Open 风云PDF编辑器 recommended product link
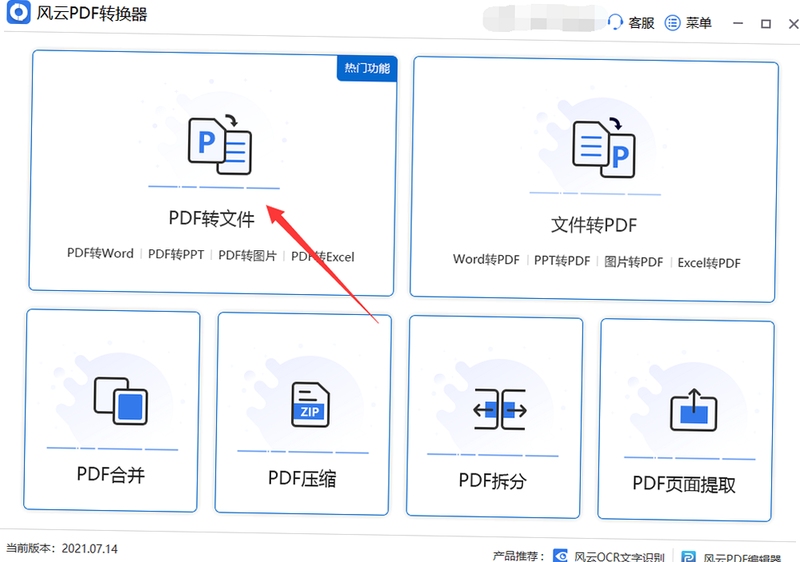The height and width of the screenshot is (562, 800). [x=732, y=557]
